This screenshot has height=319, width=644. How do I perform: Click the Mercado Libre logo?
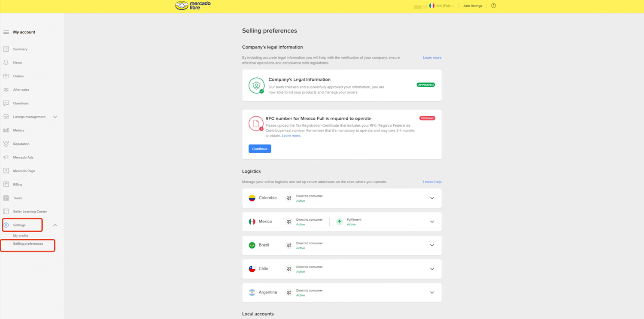coord(193,6)
